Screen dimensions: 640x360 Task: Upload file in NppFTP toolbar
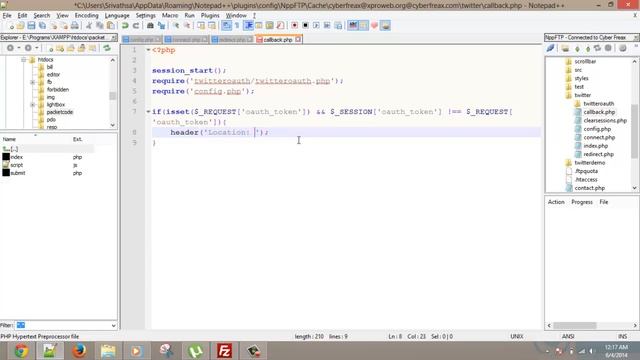point(588,48)
